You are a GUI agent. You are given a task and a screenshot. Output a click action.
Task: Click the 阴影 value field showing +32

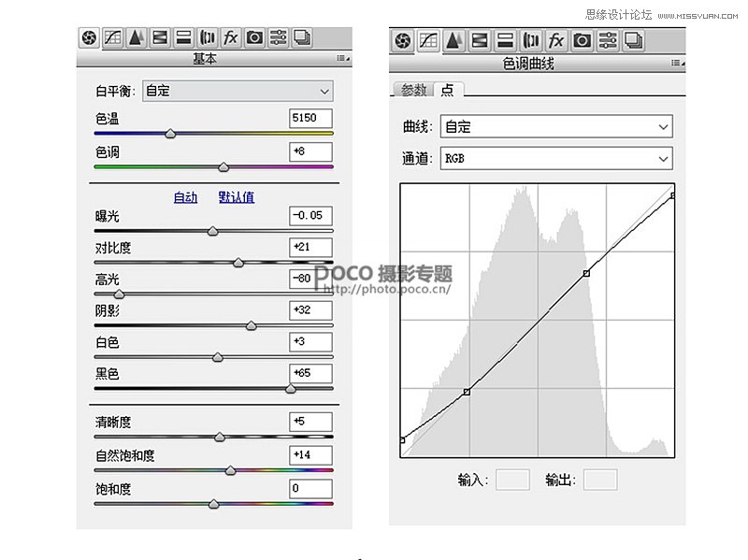(310, 310)
